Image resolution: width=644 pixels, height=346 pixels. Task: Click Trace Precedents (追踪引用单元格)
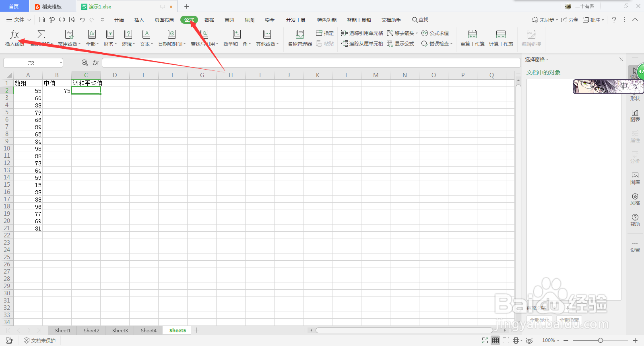(362, 33)
